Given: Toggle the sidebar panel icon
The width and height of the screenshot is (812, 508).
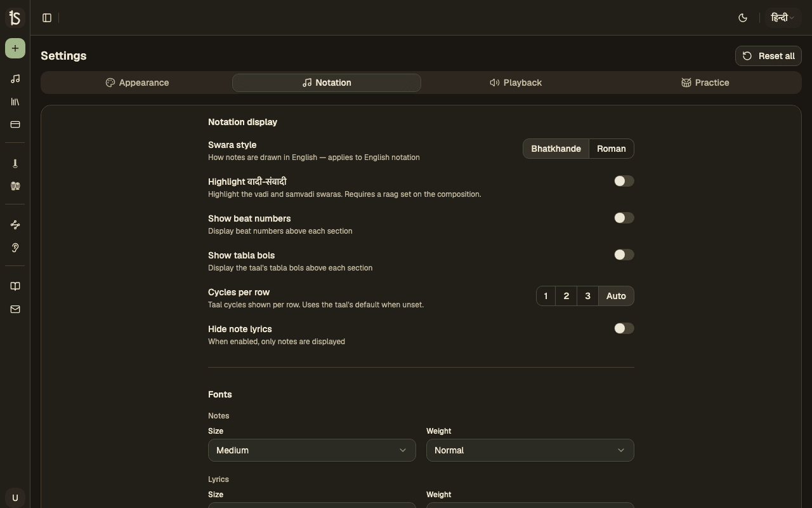Looking at the screenshot, I should point(47,18).
